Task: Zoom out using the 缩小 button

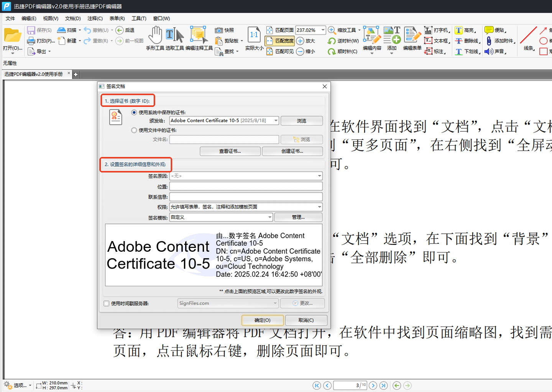Action: [306, 51]
